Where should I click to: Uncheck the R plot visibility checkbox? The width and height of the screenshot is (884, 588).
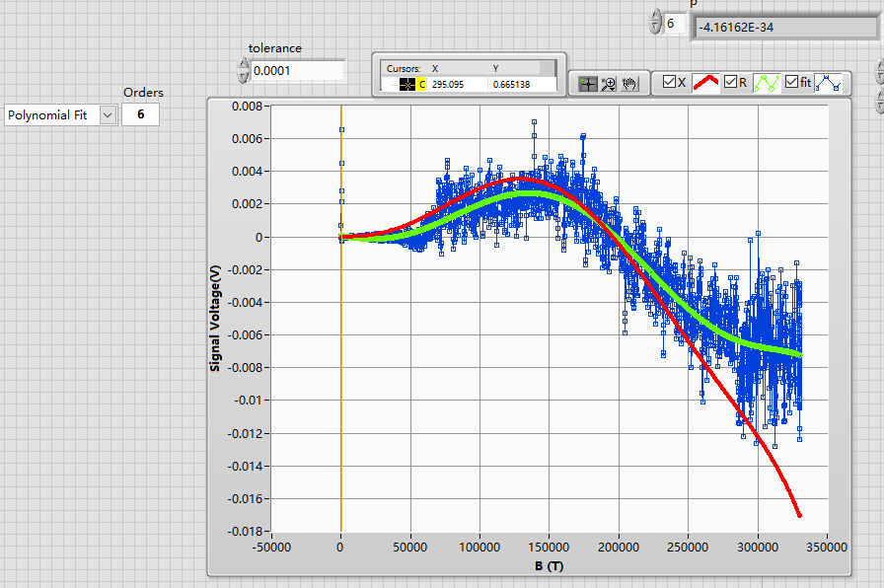click(731, 83)
